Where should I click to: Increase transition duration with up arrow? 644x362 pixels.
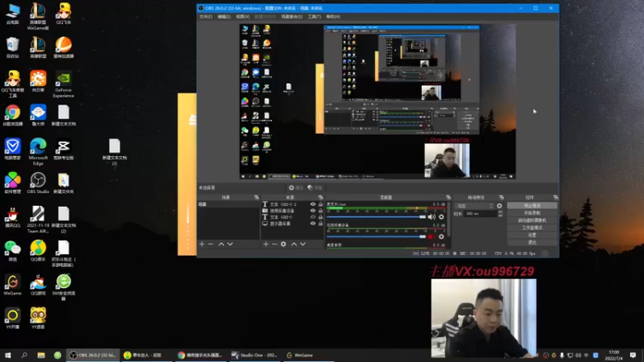coord(500,212)
